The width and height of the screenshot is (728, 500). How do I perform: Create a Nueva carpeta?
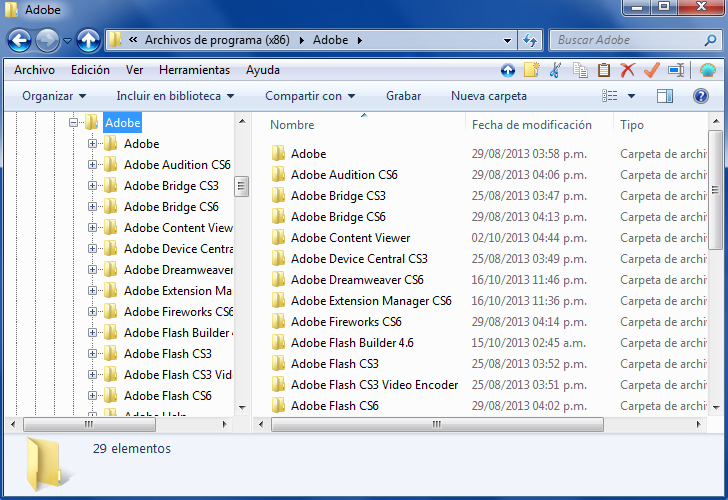tap(489, 96)
